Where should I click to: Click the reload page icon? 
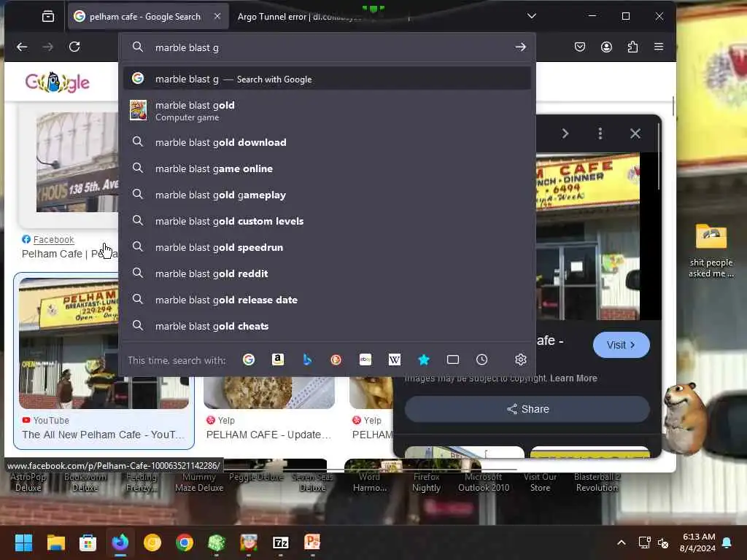point(74,47)
